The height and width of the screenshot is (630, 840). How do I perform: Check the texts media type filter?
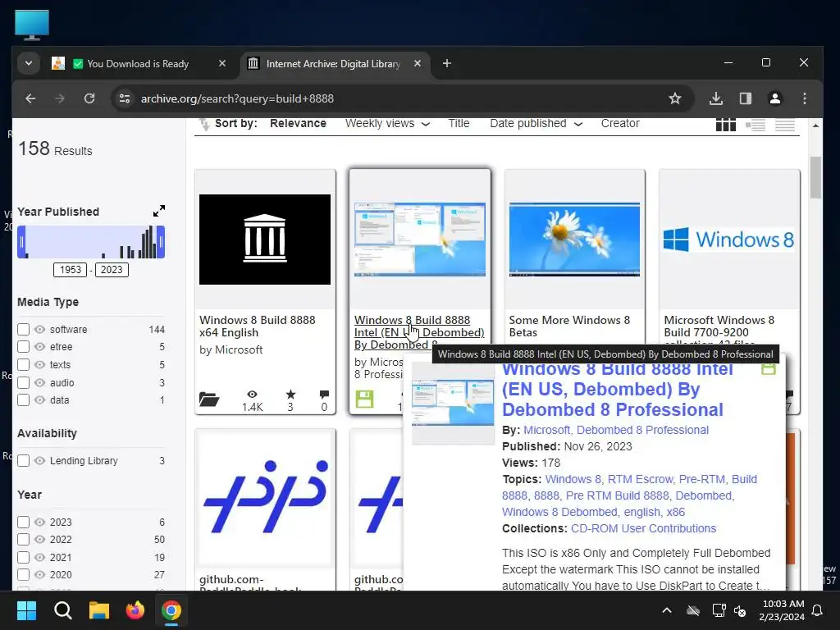coord(23,365)
